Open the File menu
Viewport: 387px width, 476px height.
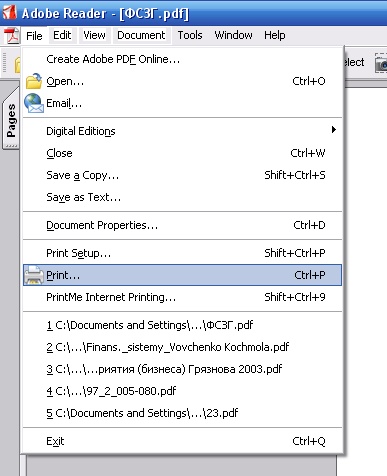(x=34, y=35)
